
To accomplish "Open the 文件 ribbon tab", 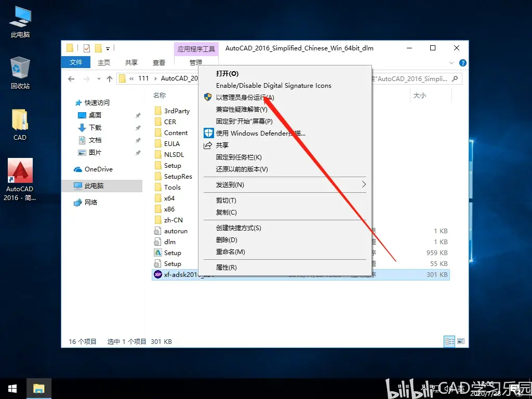I will [x=76, y=62].
